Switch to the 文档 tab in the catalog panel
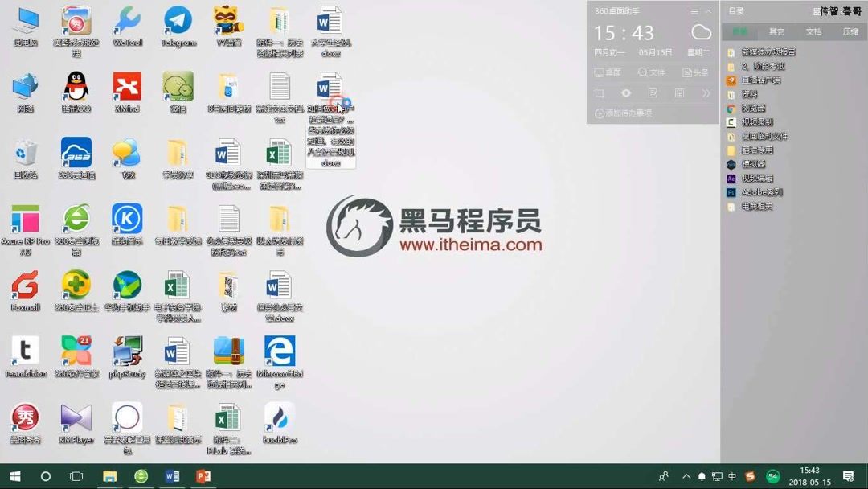Image resolution: width=868 pixels, height=489 pixels. pos(816,31)
